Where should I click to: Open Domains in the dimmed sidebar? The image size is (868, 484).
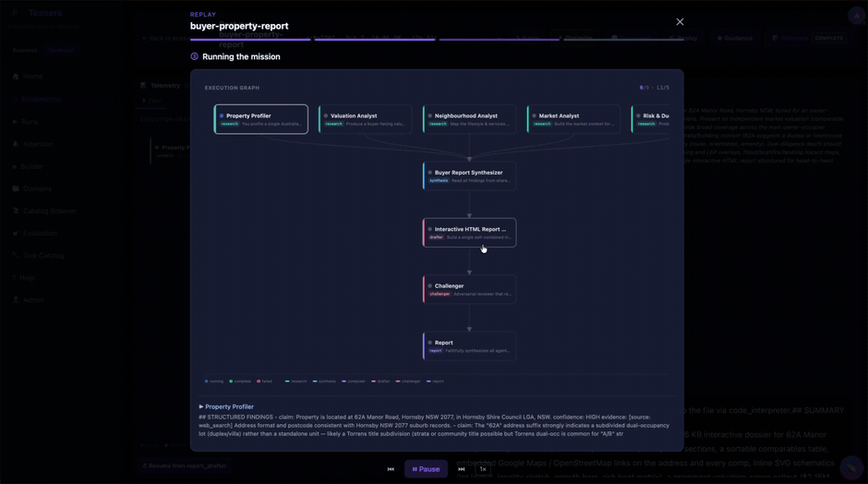[x=37, y=188]
